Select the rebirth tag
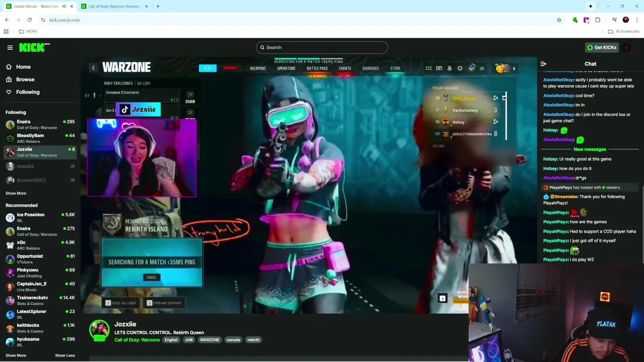This screenshot has height=362, width=644. point(253,340)
